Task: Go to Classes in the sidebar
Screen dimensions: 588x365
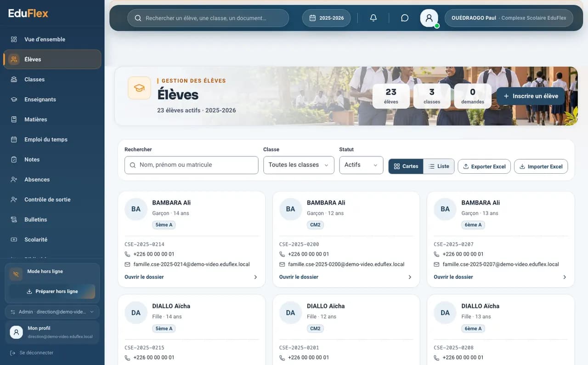Action: pos(52,80)
